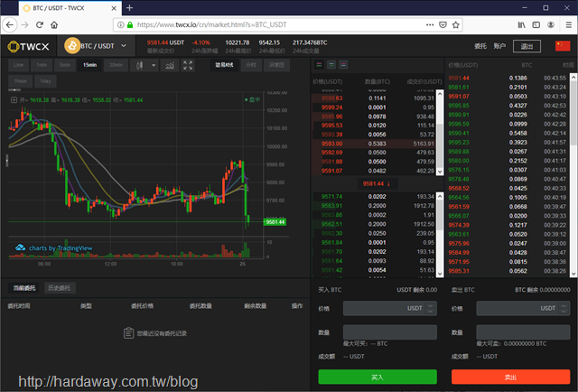Close the BTC / USDT - TWCX tab
Screen dimensions: 578x392
click(114, 8)
